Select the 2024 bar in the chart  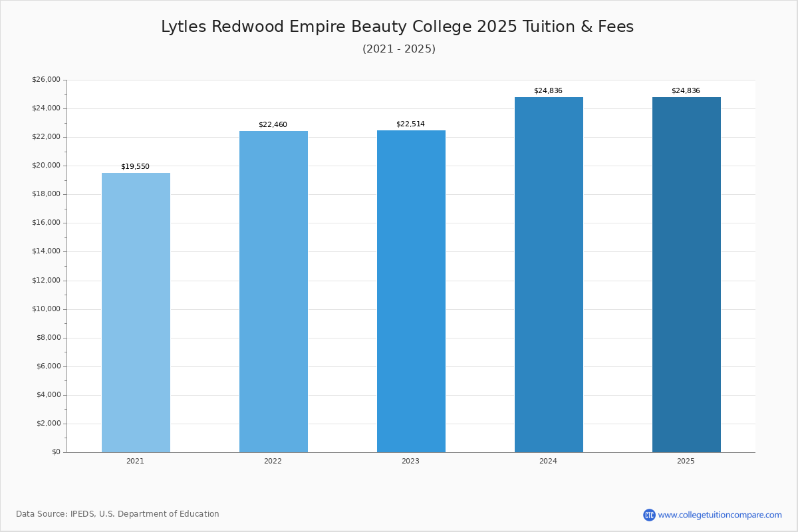(x=549, y=275)
